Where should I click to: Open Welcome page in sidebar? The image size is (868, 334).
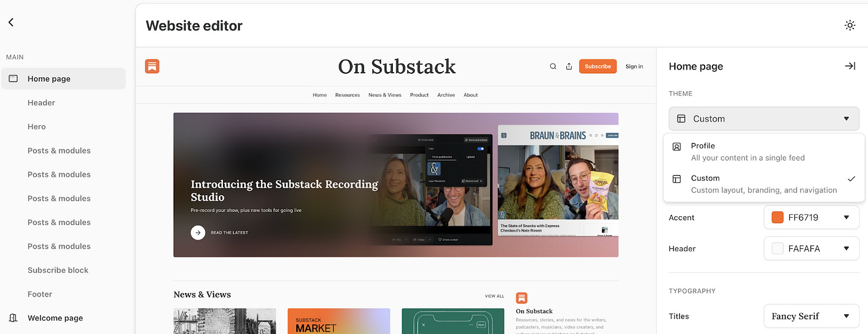pos(55,318)
